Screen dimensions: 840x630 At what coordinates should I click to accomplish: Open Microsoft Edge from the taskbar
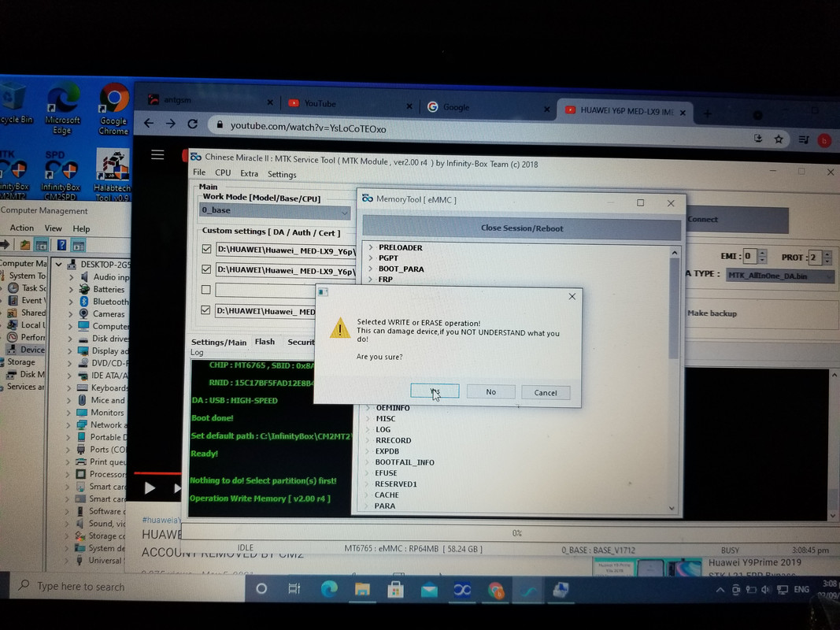[328, 589]
